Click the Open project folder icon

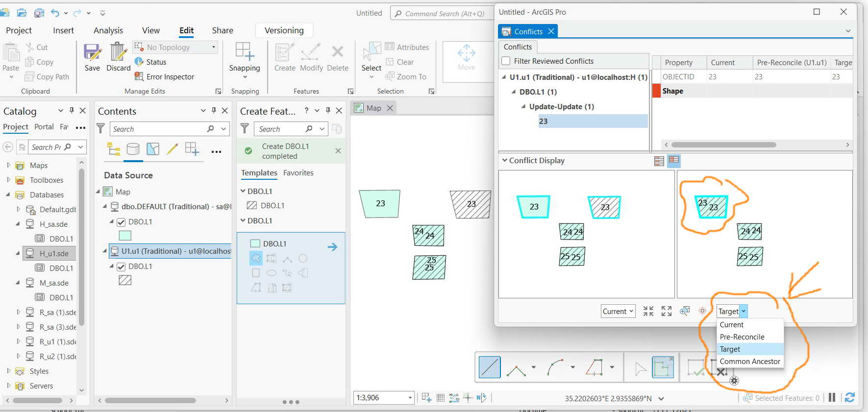(x=22, y=13)
